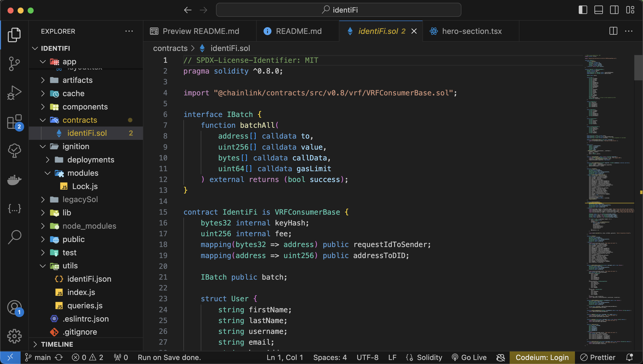The width and height of the screenshot is (643, 364).
Task: Collapse the contracts folder
Action: 80,120
